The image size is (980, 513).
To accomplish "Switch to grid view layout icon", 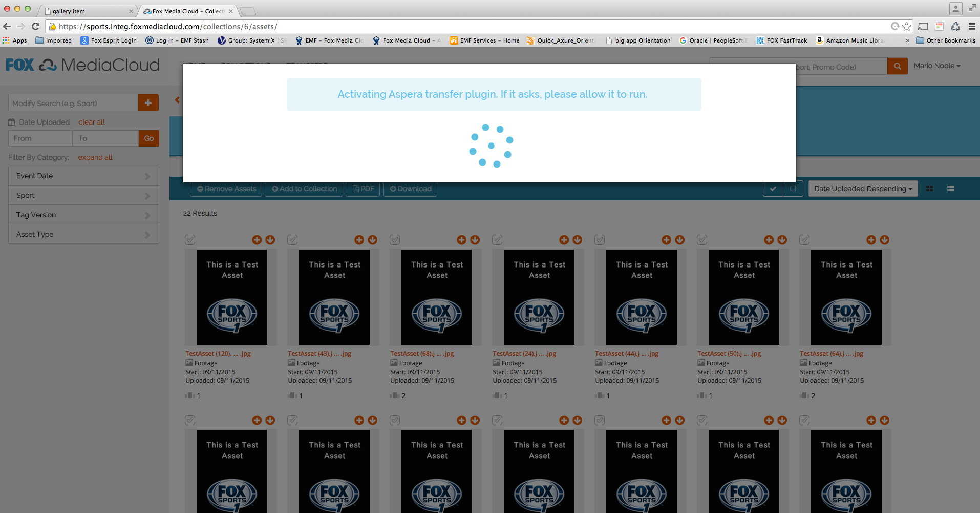I will click(x=929, y=189).
